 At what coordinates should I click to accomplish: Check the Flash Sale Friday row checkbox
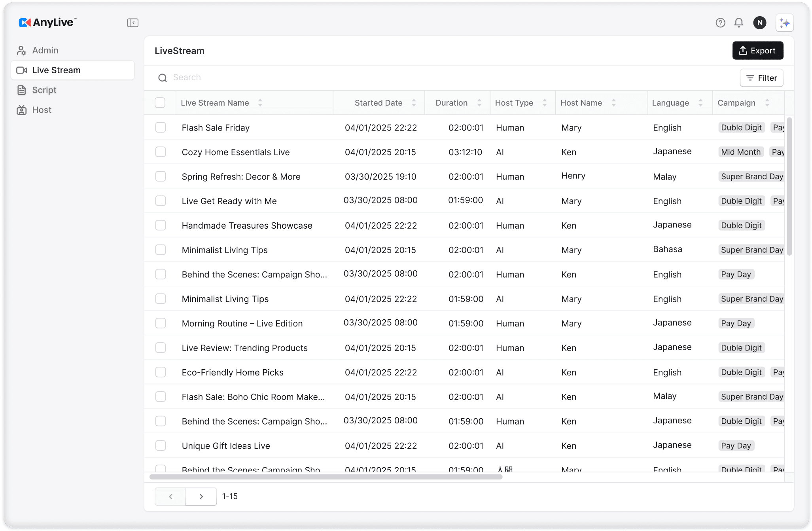point(161,127)
